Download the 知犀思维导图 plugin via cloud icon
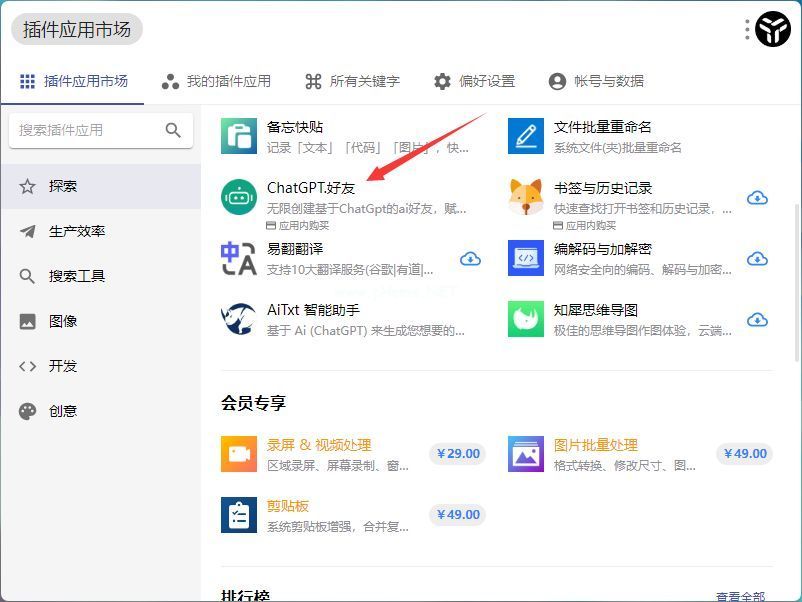 click(757, 320)
